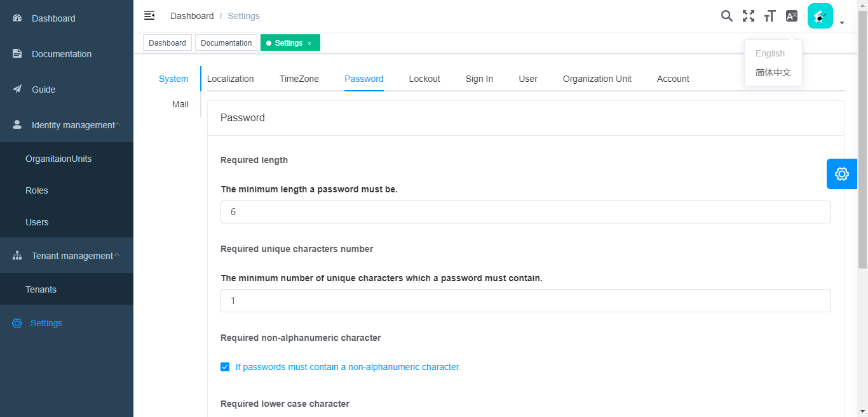Close the Settings tag with its x
Image resolution: width=868 pixels, height=417 pixels.
point(309,43)
